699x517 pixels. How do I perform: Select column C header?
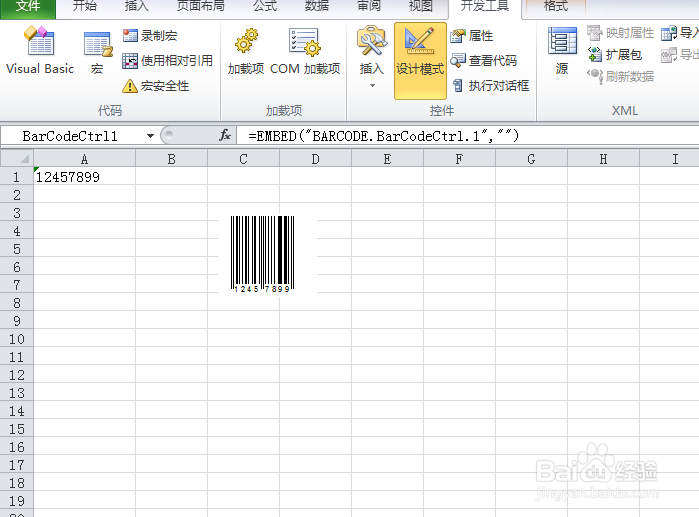click(243, 159)
